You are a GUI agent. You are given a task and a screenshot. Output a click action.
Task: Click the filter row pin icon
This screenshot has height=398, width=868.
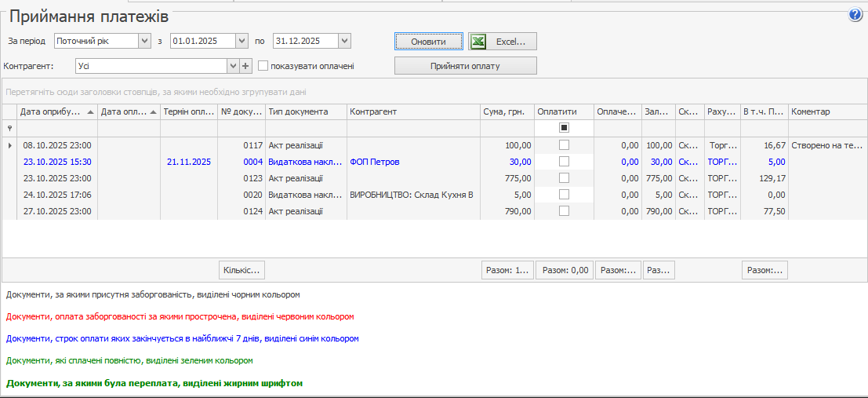pos(9,128)
